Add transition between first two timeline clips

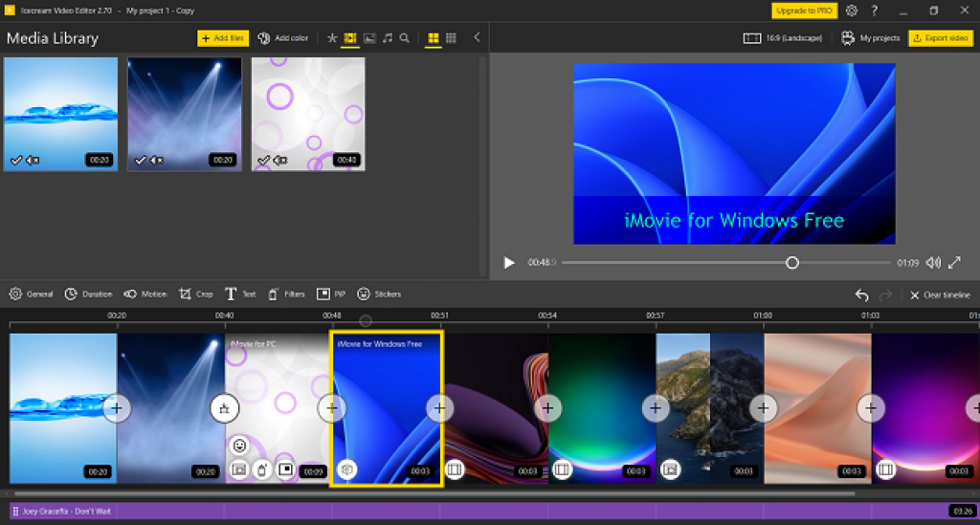tap(116, 408)
